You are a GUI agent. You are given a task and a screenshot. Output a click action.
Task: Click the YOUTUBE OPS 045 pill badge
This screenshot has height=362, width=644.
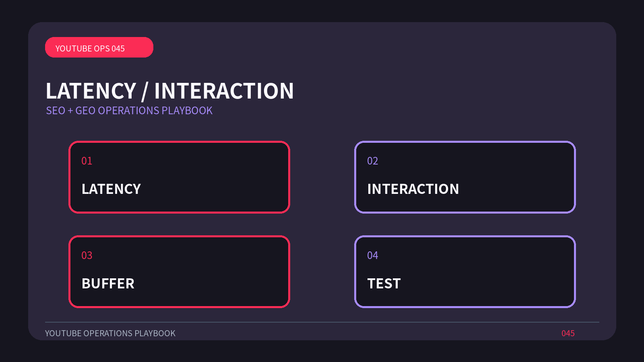(x=99, y=47)
